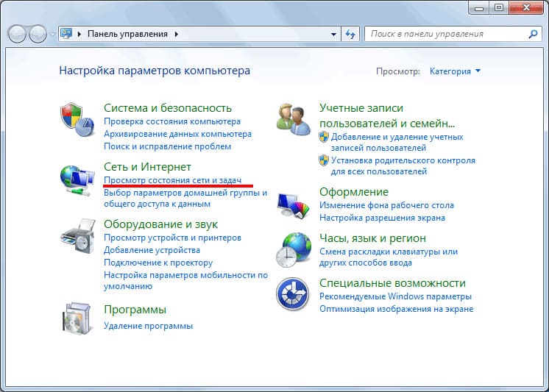Open Настройка параметров мобильности по умолчанию
Screen dimensions: 549x392
tap(186, 280)
